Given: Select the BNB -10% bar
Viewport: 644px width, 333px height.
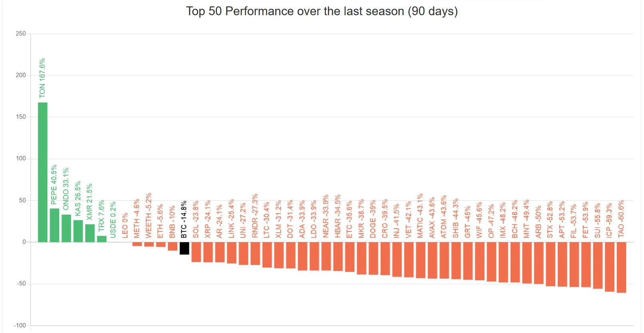Looking at the screenshot, I should (x=173, y=246).
